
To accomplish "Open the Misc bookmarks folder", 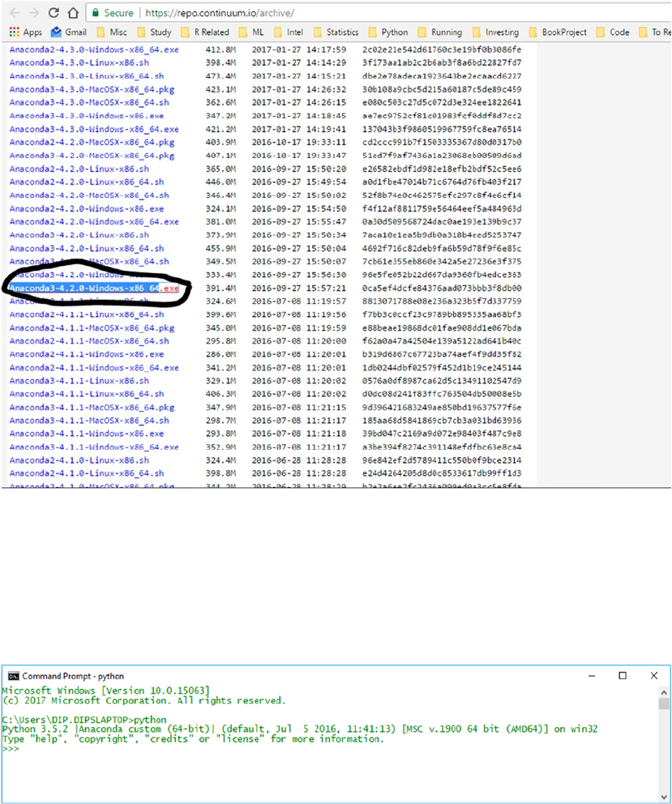I will (x=112, y=32).
